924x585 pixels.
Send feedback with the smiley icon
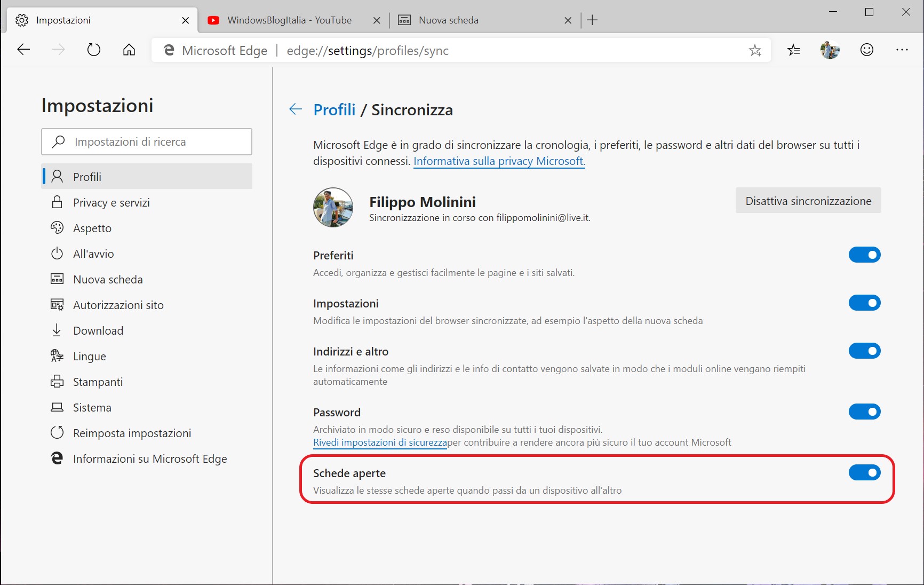(867, 50)
